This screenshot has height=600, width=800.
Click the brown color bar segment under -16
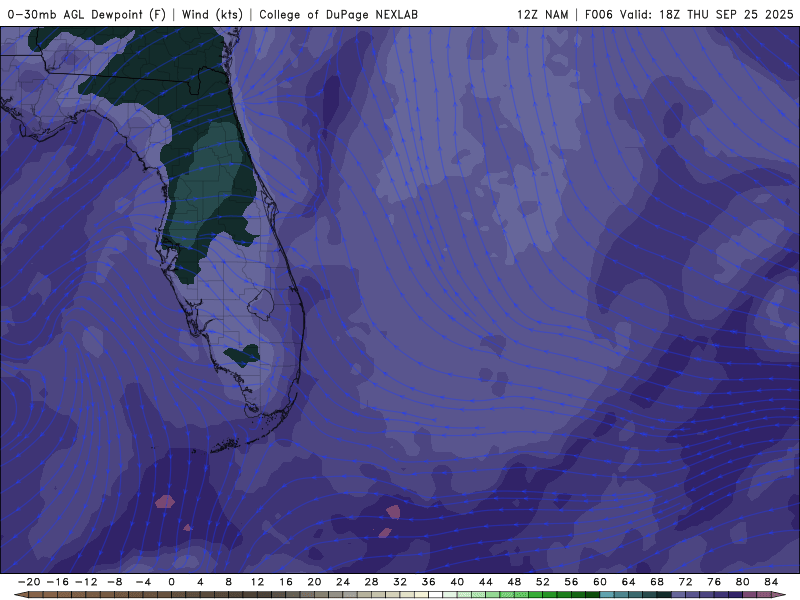coord(64,595)
